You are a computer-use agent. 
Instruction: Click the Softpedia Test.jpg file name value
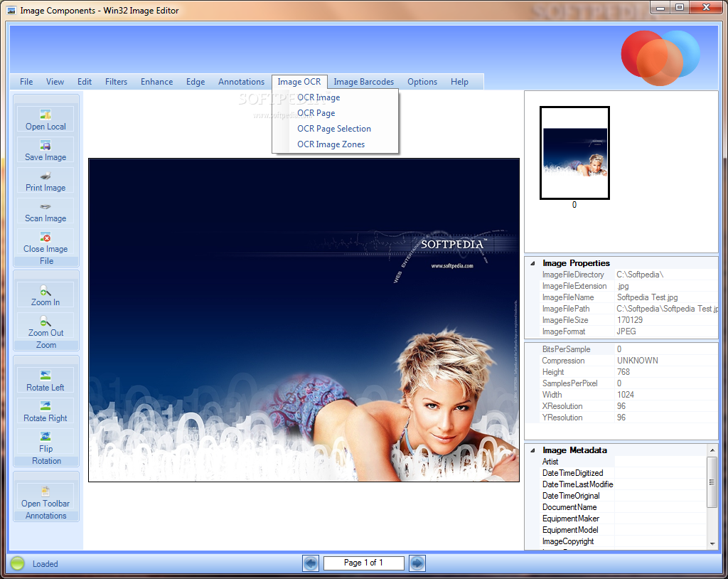point(647,297)
